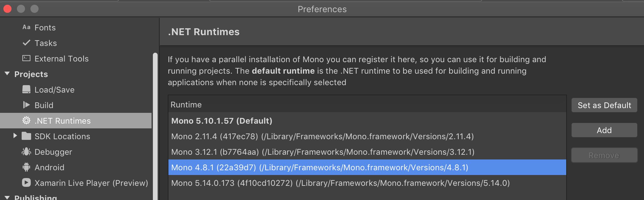Click the External Tools terminal icon
The width and height of the screenshot is (644, 200).
[x=26, y=58]
